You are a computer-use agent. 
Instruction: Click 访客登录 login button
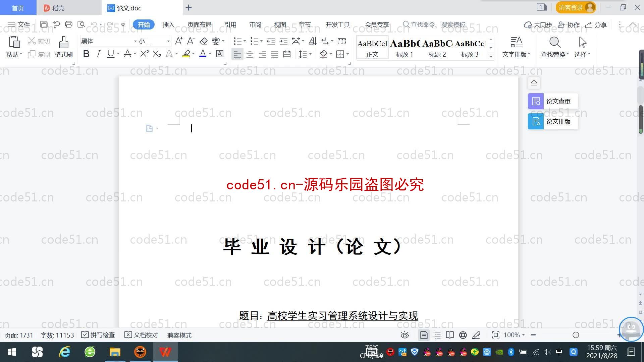(x=576, y=7)
